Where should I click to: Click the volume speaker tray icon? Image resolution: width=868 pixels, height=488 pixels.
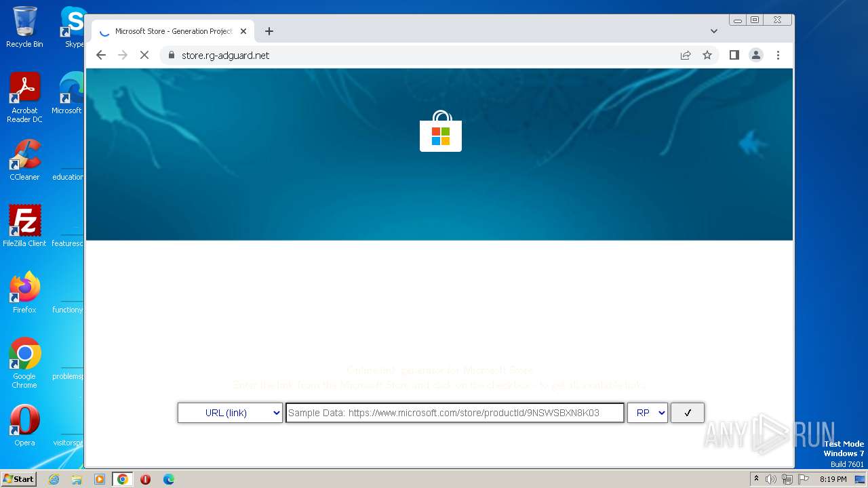[771, 479]
